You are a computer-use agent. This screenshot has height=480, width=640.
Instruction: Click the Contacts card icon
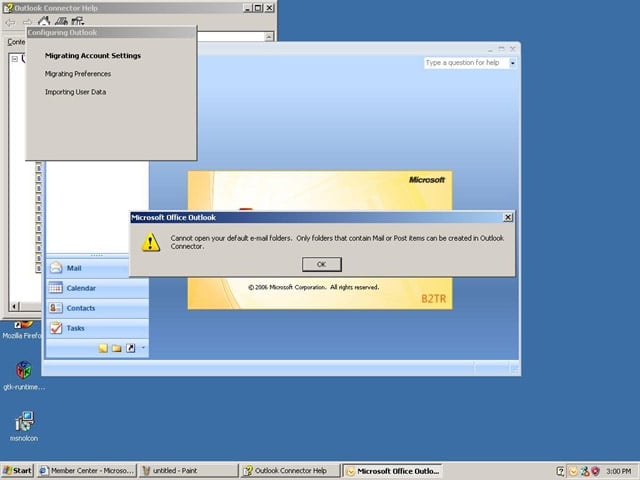(56, 308)
